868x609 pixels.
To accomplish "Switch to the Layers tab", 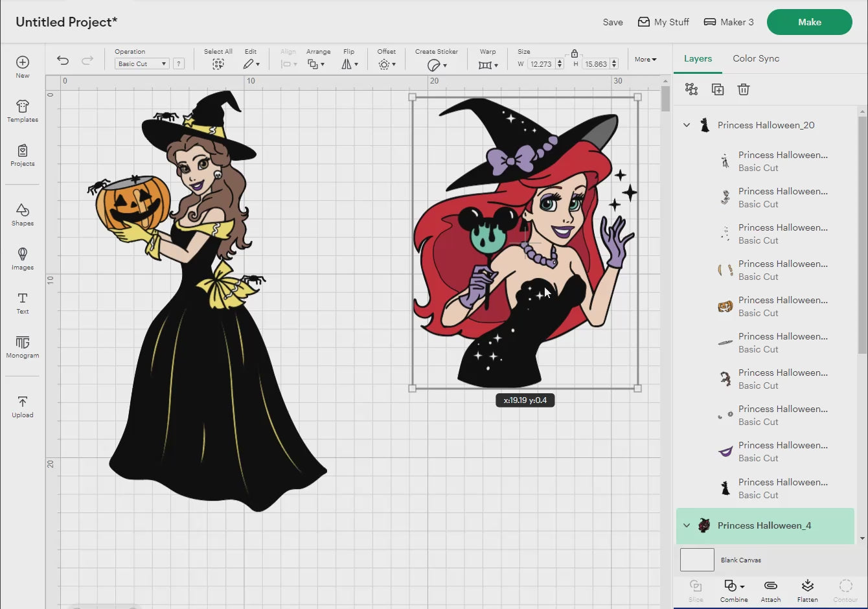I will (x=698, y=58).
